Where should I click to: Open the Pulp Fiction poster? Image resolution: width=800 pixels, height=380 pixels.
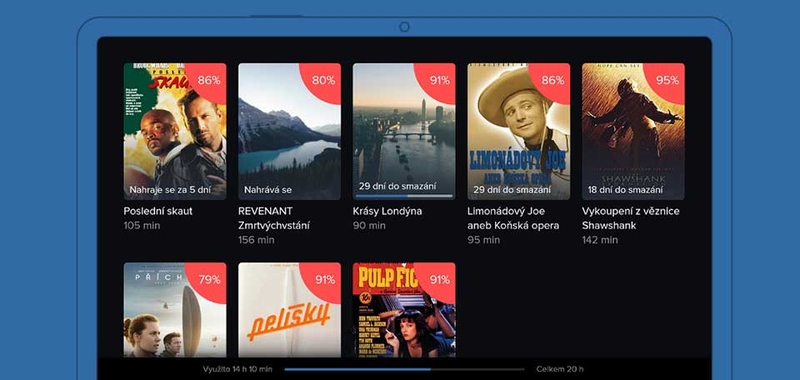404,310
